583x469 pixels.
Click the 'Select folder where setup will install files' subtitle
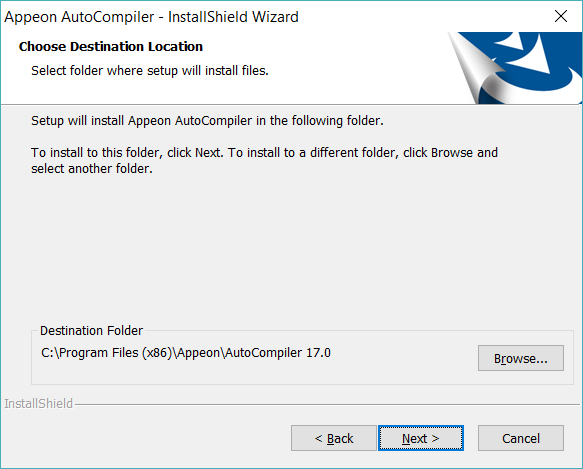coord(150,70)
